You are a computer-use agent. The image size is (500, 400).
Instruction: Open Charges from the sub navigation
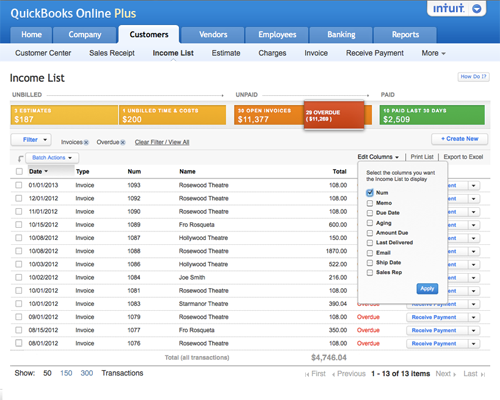click(x=272, y=53)
